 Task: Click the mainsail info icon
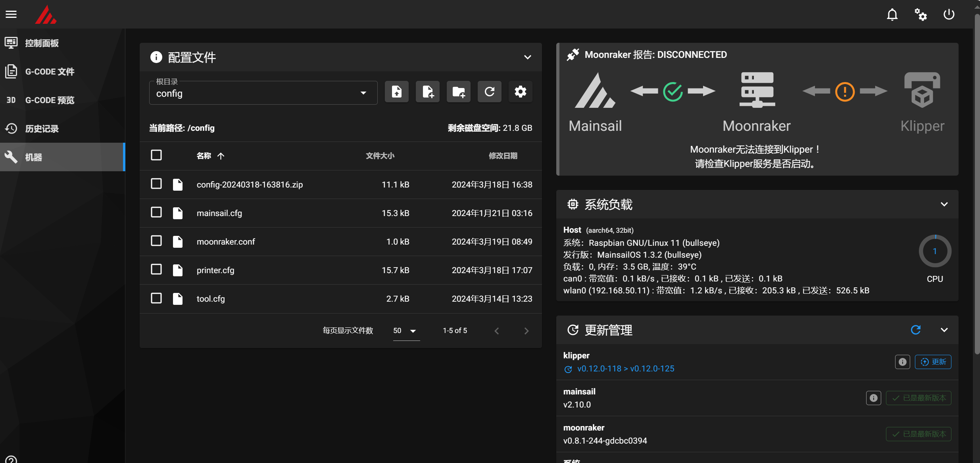click(874, 398)
